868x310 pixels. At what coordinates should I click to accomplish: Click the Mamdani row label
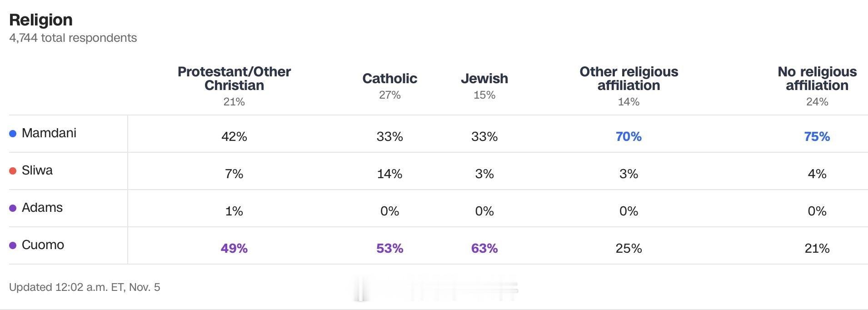click(49, 133)
